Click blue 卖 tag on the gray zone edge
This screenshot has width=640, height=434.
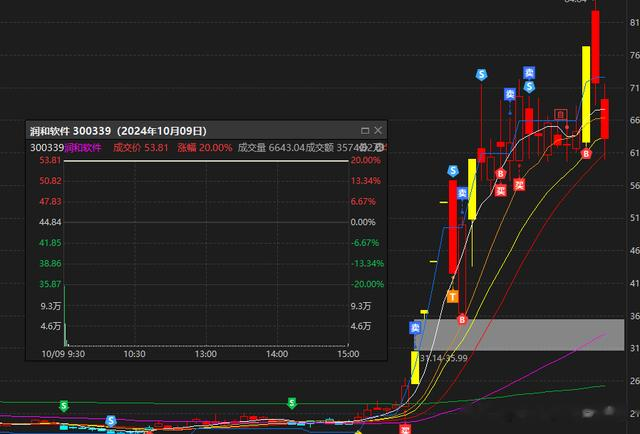pos(415,327)
